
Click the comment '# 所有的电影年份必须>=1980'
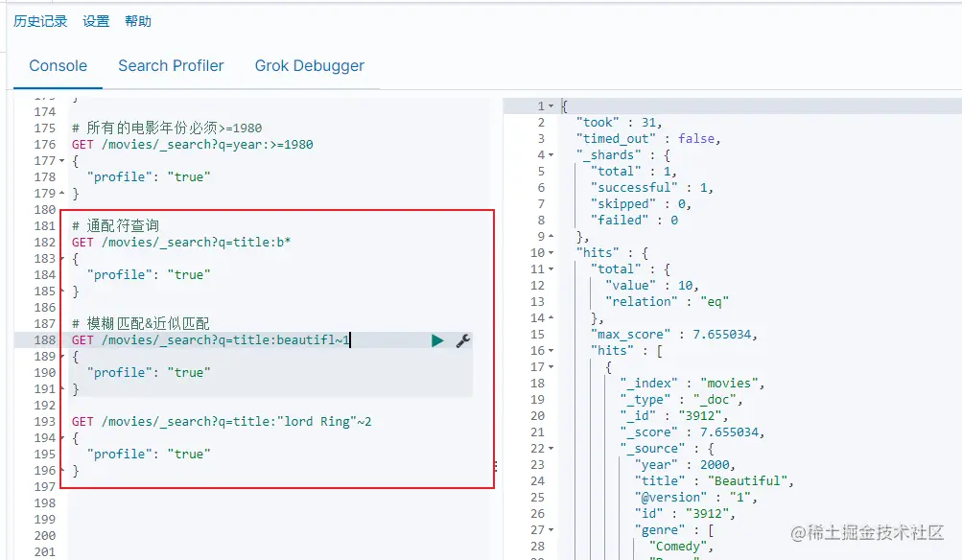pos(167,128)
